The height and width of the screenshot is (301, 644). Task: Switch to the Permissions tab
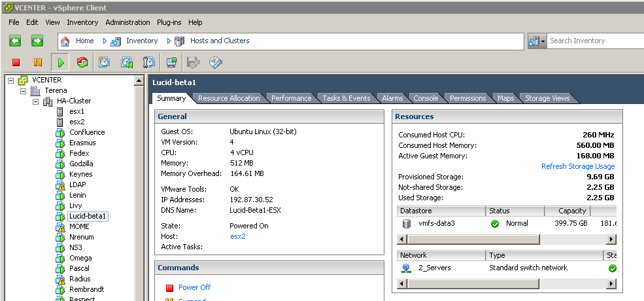pos(468,98)
